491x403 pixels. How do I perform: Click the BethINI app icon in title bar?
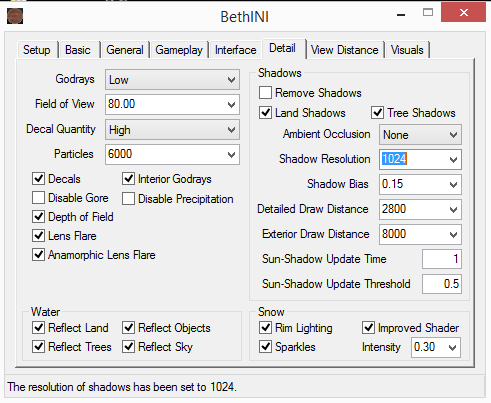pyautogui.click(x=15, y=16)
